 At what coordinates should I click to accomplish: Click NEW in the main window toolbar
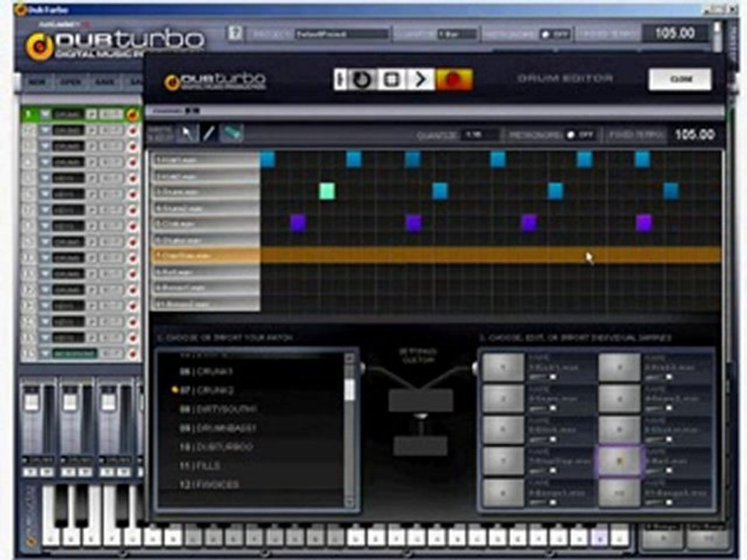coord(37,82)
